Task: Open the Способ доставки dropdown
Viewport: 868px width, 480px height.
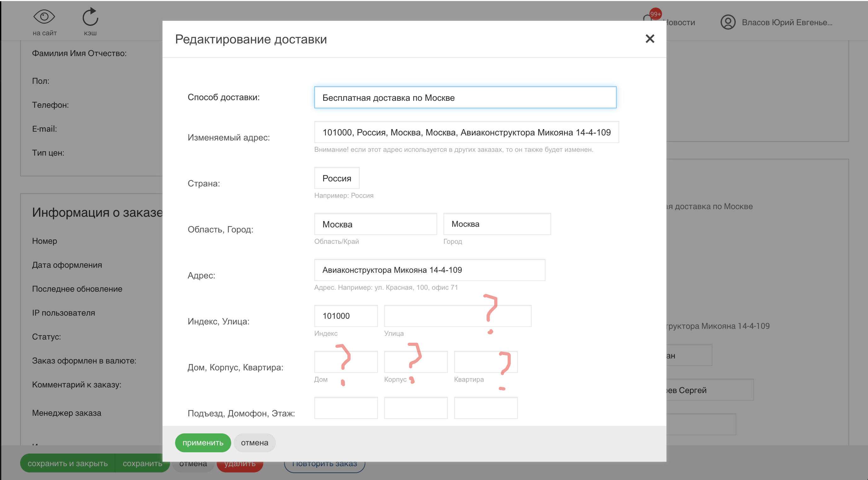Action: coord(465,97)
